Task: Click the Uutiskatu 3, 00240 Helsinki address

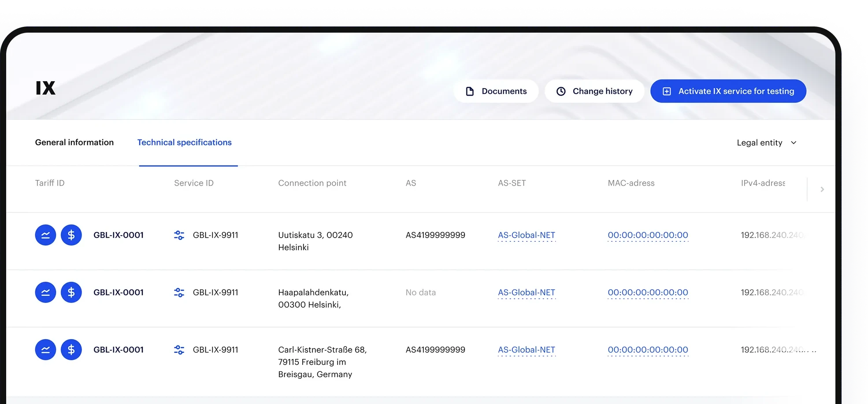Action: (x=315, y=241)
